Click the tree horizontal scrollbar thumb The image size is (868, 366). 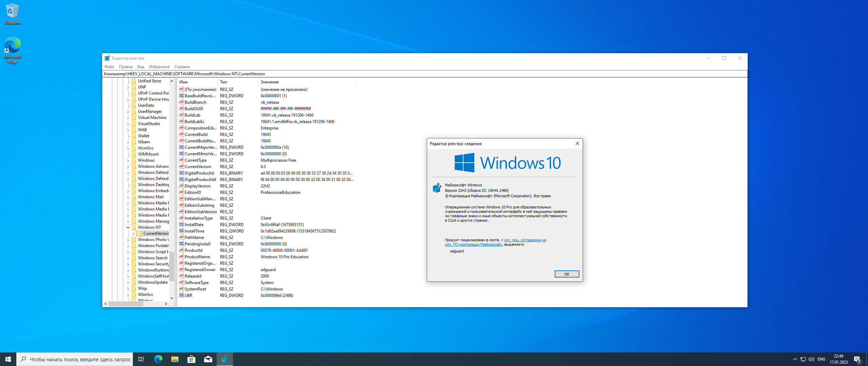pyautogui.click(x=125, y=304)
